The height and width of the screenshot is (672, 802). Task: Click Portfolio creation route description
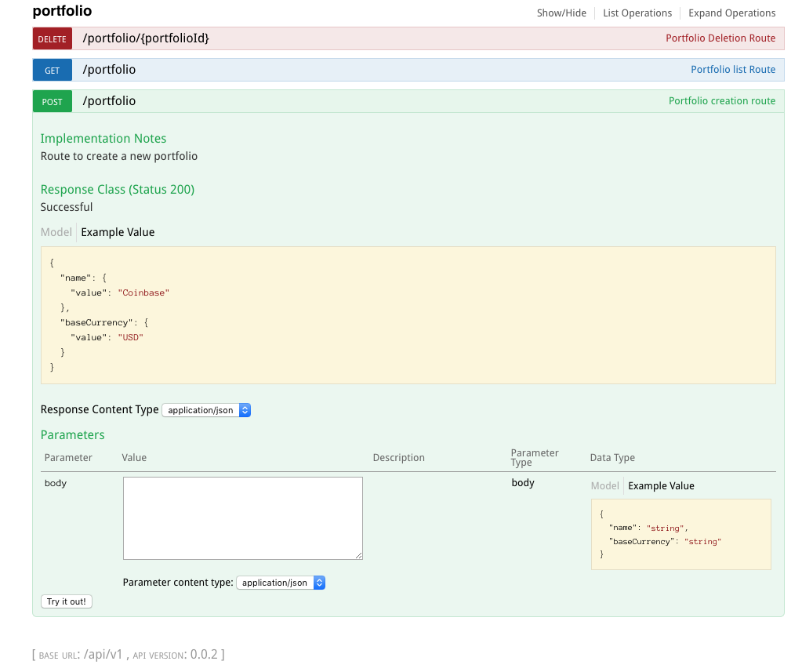click(x=722, y=100)
